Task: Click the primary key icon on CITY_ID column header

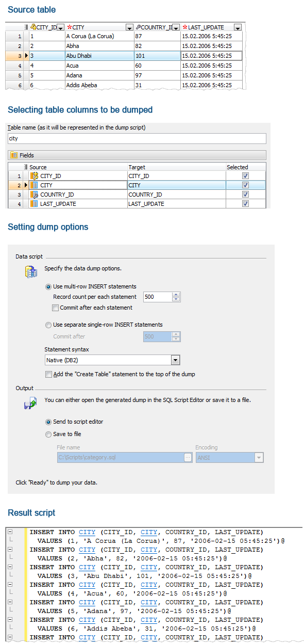Action: tap(33, 27)
